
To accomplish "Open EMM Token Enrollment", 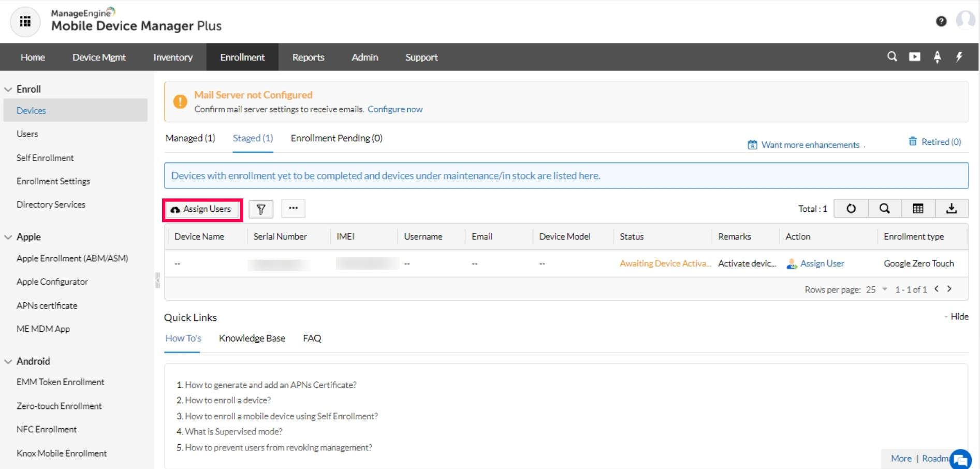I will 60,382.
